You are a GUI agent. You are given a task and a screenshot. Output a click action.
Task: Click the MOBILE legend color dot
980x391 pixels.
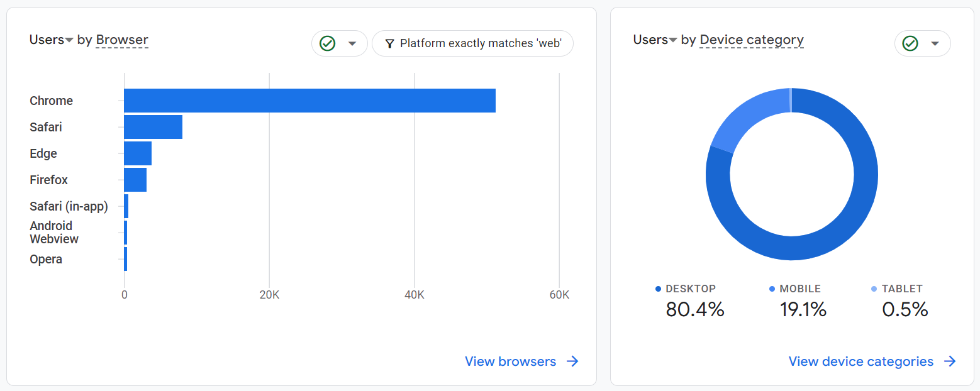point(772,289)
